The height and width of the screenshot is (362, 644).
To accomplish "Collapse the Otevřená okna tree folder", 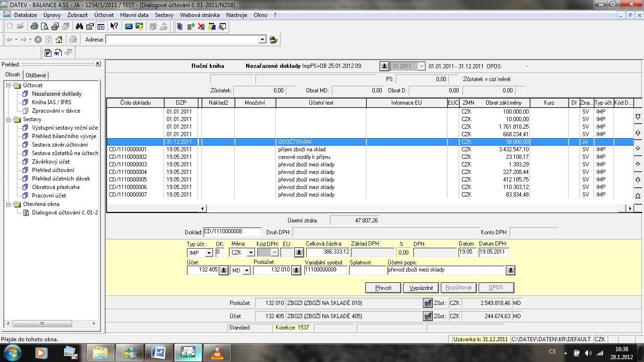I will click(8, 204).
